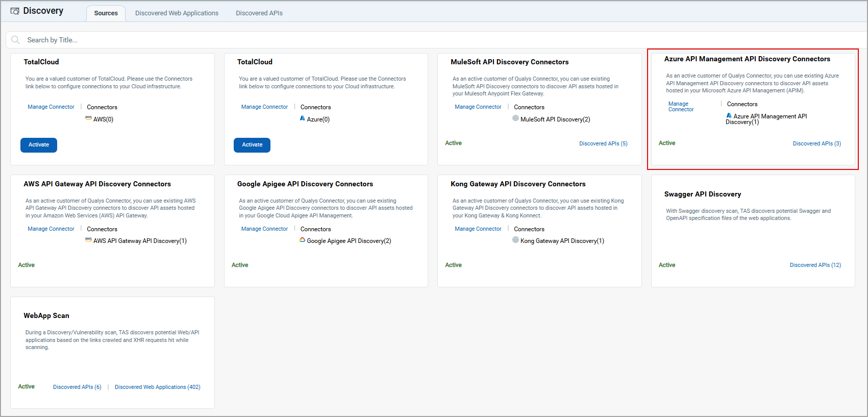Activate the TotalCloud Azure connector card

tap(252, 145)
